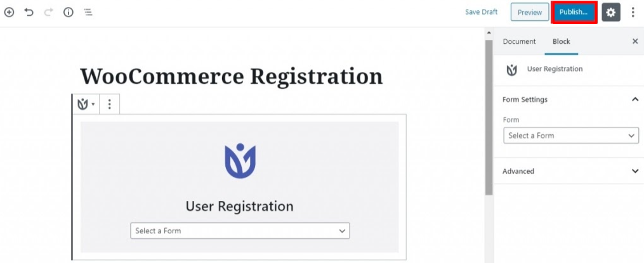The image size is (644, 263).
Task: Change block type via User Registration icon
Action: pos(86,104)
